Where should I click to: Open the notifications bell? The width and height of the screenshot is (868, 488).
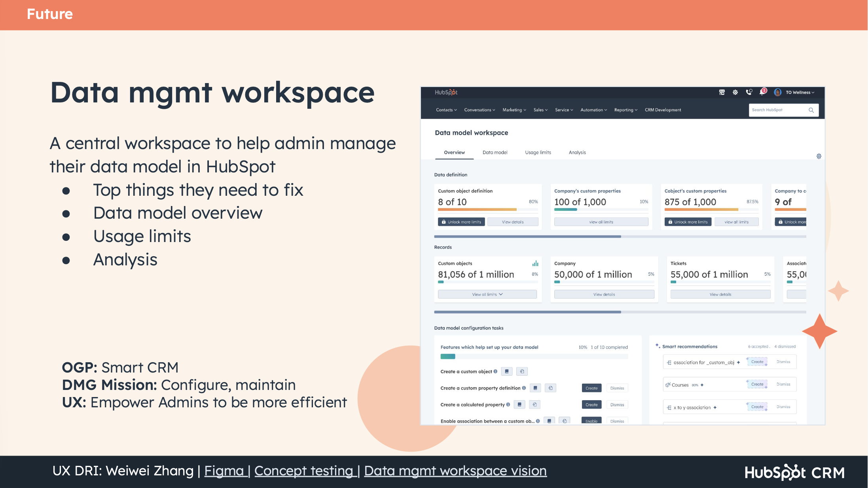[x=762, y=92]
